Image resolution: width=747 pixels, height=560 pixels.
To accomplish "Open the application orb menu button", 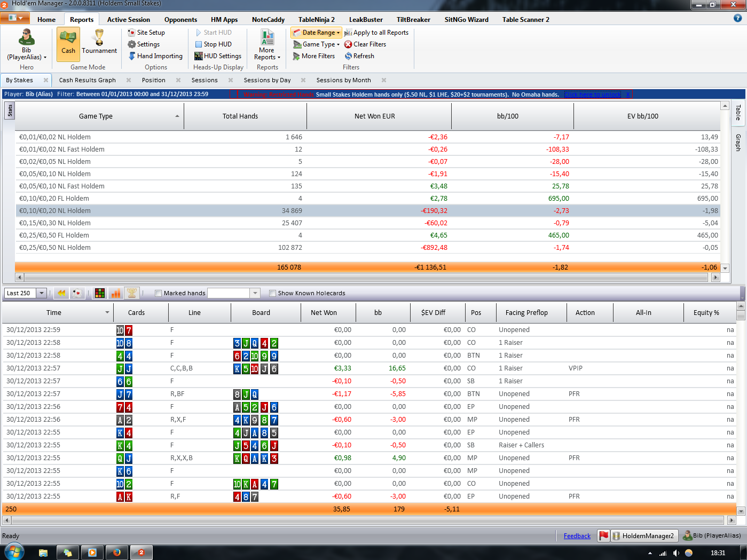I will 14,18.
